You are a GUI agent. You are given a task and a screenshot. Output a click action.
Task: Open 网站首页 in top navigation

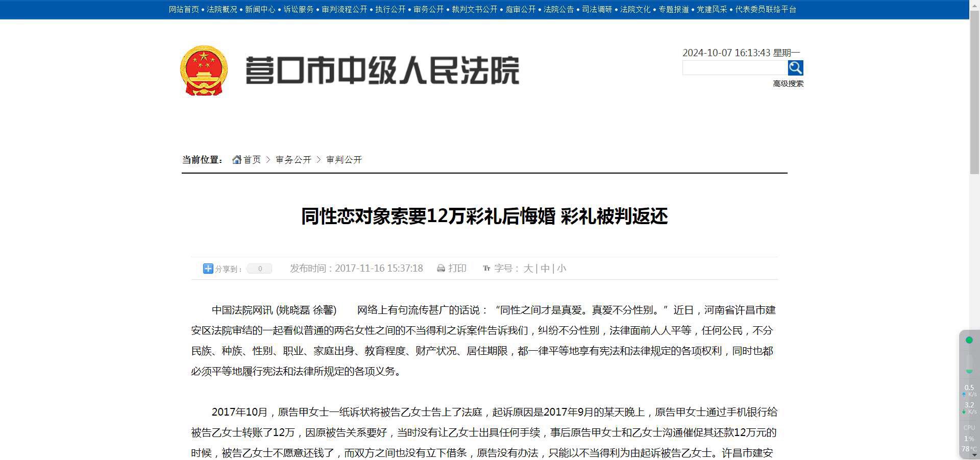184,9
